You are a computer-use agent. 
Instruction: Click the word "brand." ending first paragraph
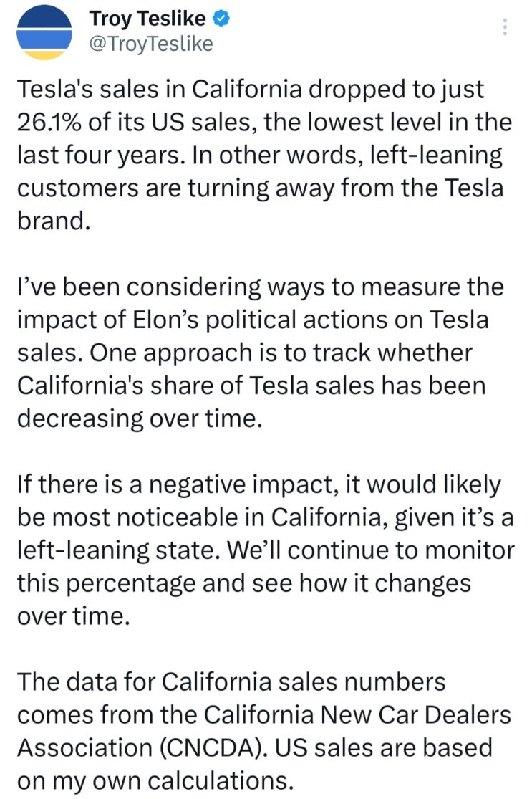[53, 221]
